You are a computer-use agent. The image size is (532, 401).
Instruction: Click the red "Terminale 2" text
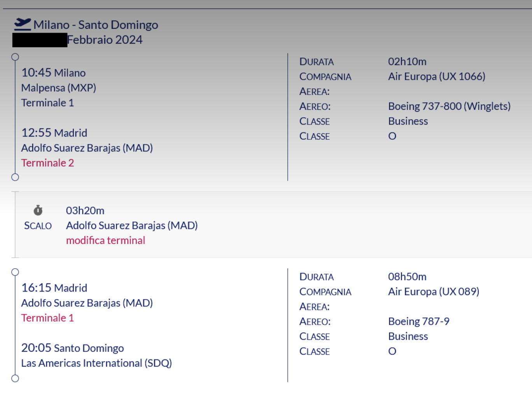[x=47, y=163]
